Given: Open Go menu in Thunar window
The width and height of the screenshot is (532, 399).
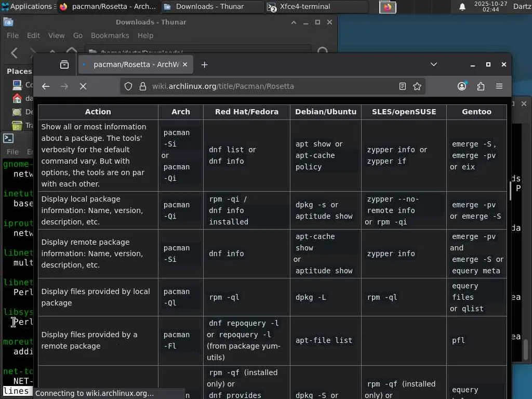Looking at the screenshot, I should [x=78, y=36].
